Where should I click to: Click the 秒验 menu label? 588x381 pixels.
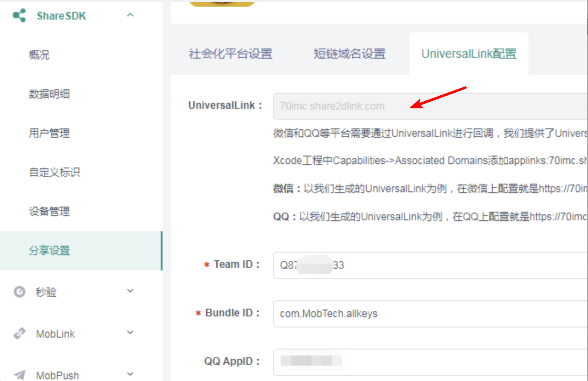click(46, 292)
